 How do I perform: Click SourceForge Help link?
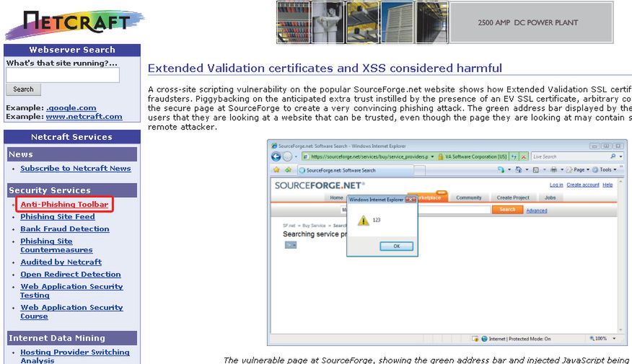607,185
